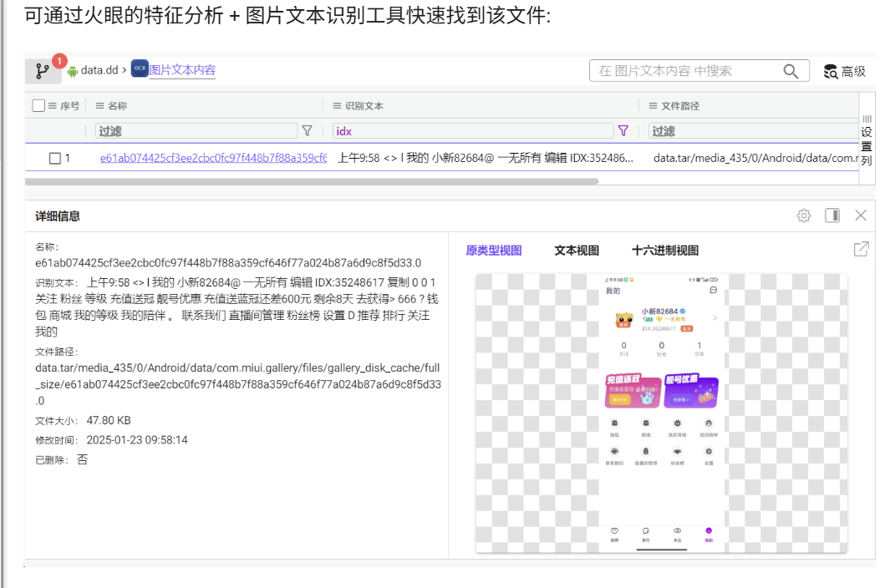Open detail panel settings gear
This screenshot has height=588, width=895.
(804, 215)
